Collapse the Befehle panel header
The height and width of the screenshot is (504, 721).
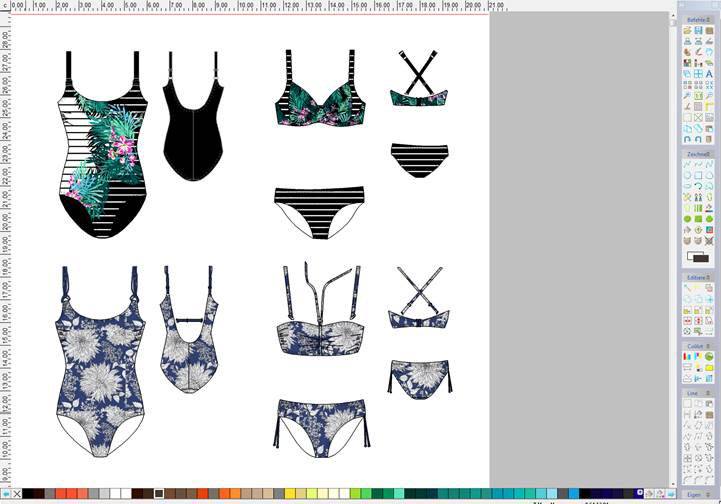[x=697, y=19]
